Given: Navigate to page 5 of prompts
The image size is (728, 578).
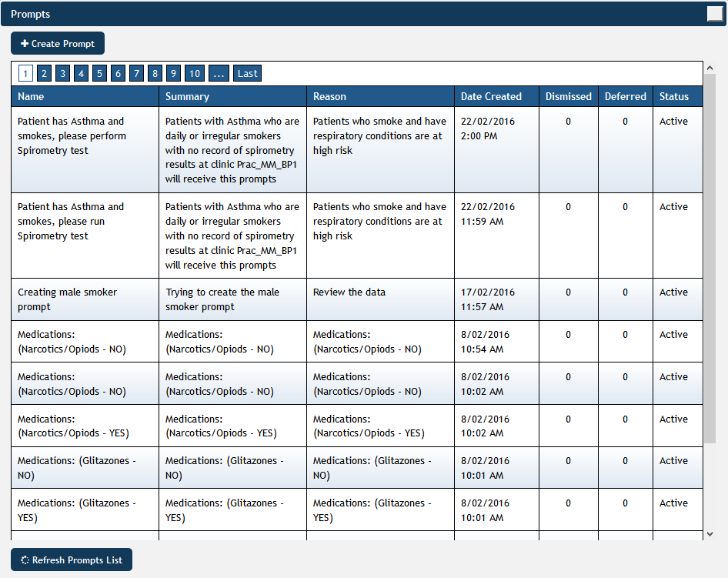Looking at the screenshot, I should 99,73.
